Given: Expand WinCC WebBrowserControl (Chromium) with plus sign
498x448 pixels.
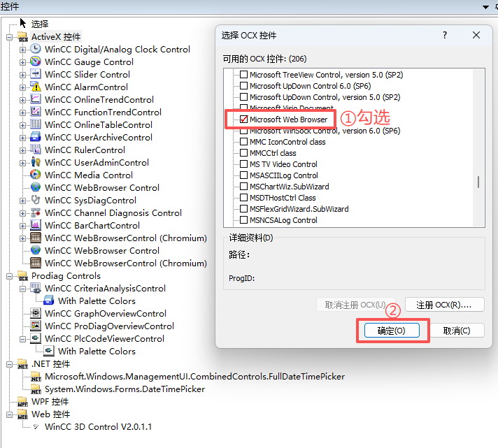Looking at the screenshot, I should coord(22,238).
